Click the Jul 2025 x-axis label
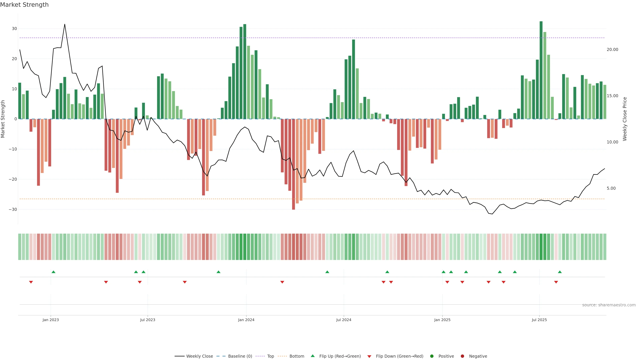Image resolution: width=644 pixels, height=362 pixels. [539, 320]
